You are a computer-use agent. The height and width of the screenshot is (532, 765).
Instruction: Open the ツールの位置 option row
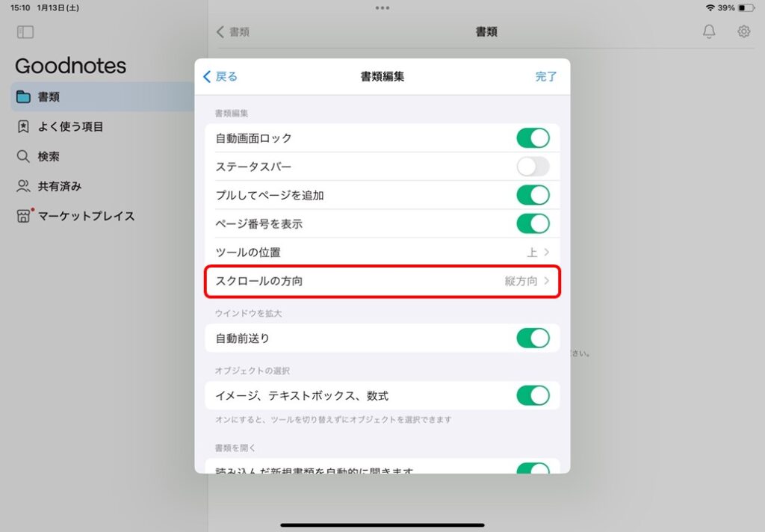coord(382,253)
